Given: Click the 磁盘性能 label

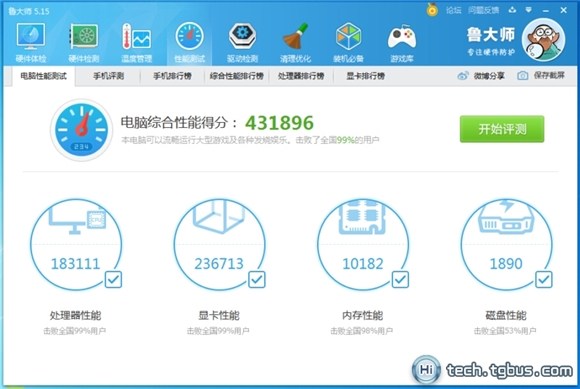Looking at the screenshot, I should click(x=506, y=315).
